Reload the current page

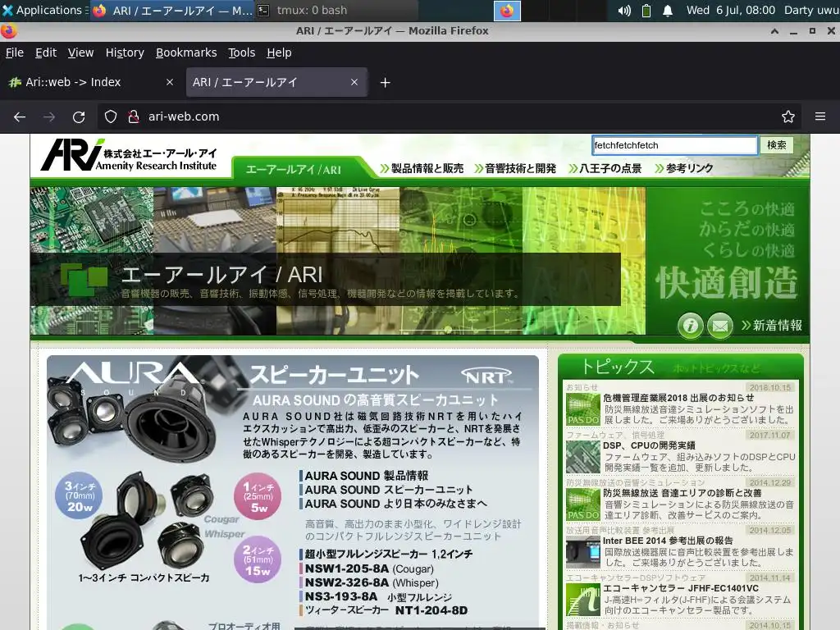(79, 116)
